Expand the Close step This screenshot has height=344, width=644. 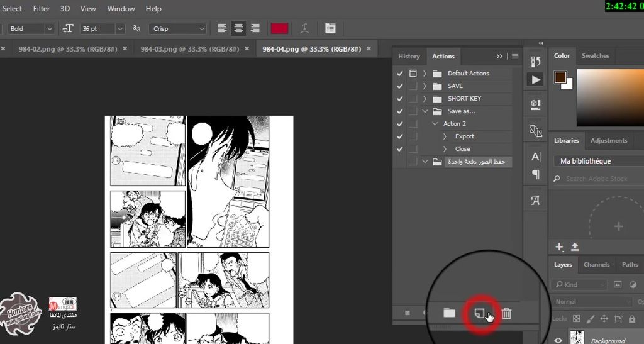[445, 149]
